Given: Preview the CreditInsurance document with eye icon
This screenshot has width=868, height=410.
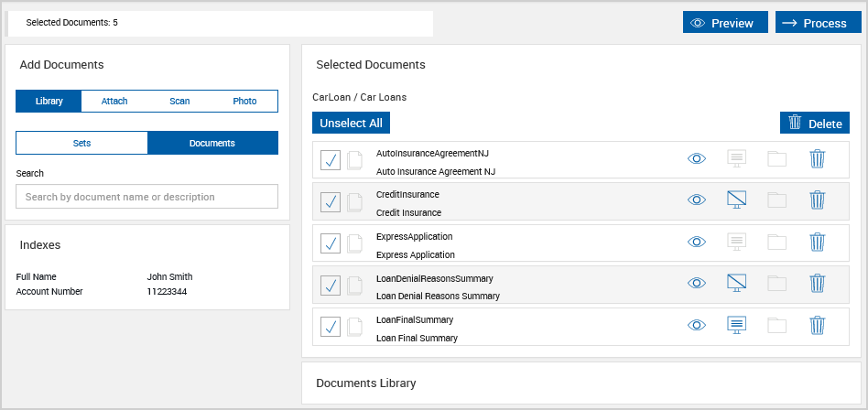Looking at the screenshot, I should (697, 200).
